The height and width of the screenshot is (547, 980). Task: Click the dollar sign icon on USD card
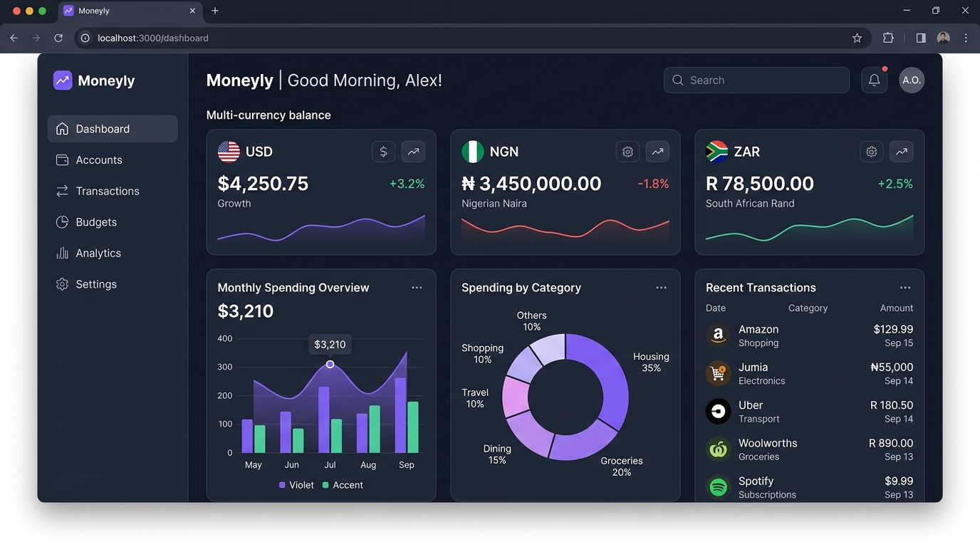[383, 152]
